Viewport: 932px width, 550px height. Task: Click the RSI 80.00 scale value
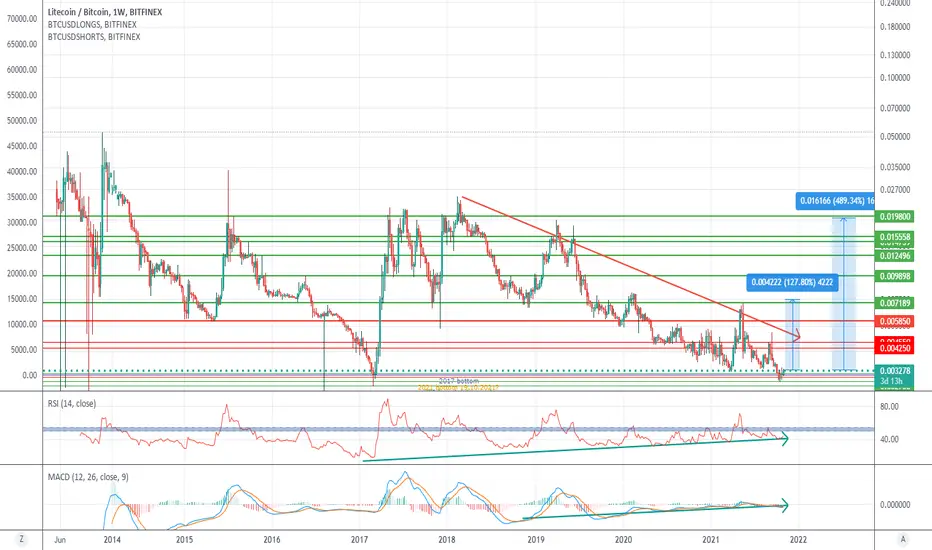889,407
